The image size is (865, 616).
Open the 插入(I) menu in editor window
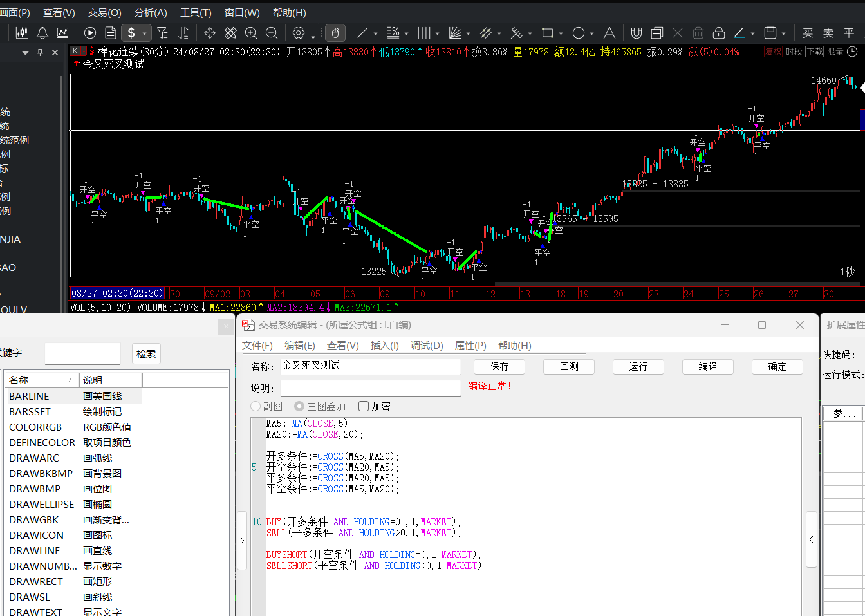tap(384, 346)
